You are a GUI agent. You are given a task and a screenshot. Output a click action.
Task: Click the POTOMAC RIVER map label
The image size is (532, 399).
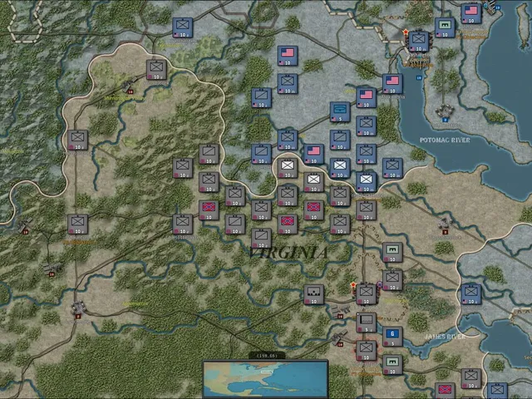coord(445,140)
